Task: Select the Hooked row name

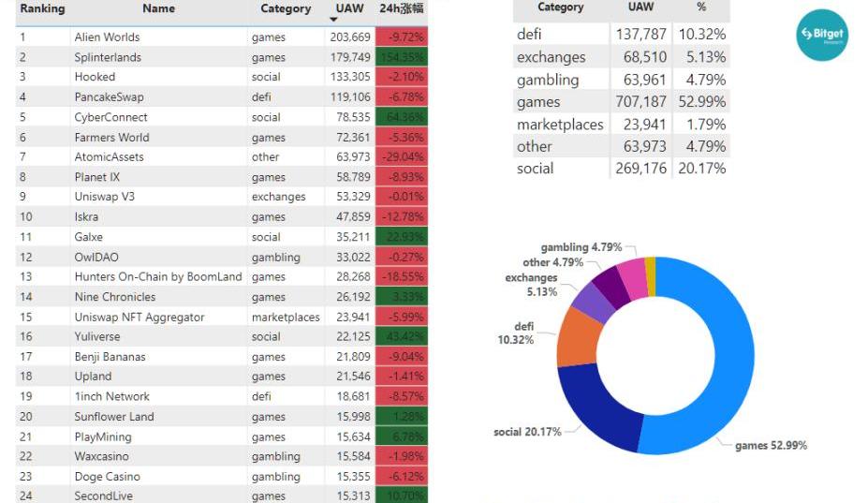Action: [95, 77]
